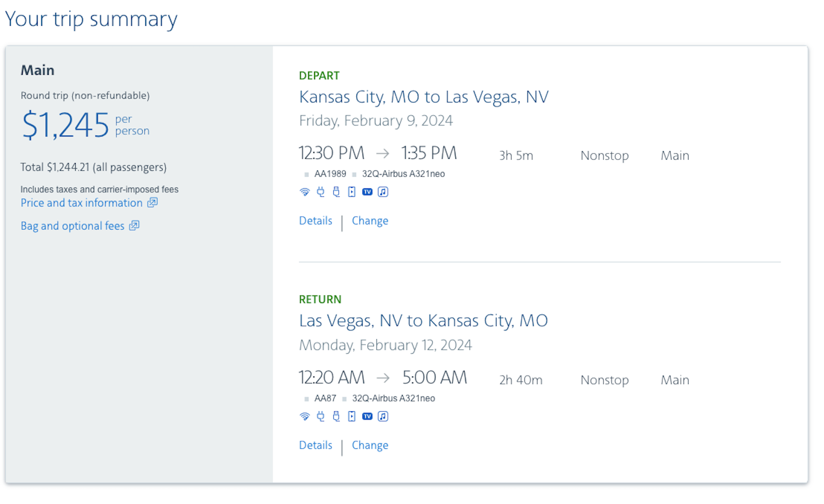This screenshot has width=824, height=504.
Task: Open the Bag and optional fees link
Action: click(73, 226)
